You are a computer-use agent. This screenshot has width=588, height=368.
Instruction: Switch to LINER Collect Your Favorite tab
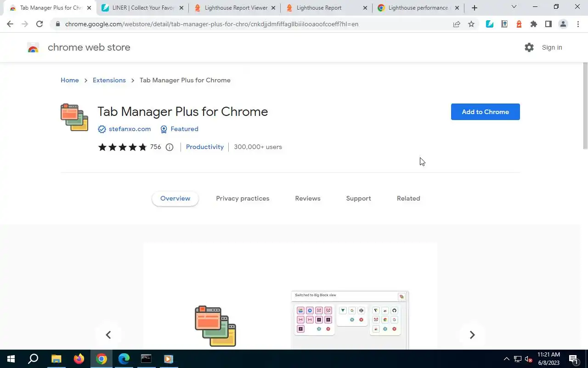143,8
